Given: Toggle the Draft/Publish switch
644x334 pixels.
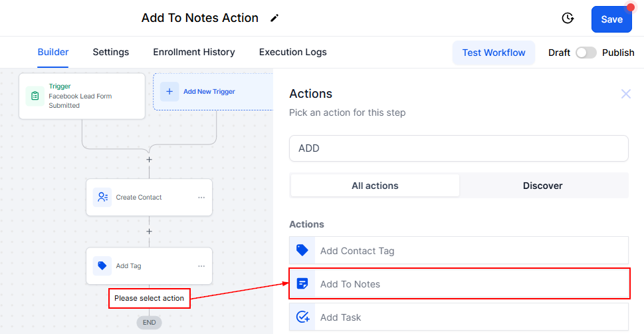Looking at the screenshot, I should click(x=586, y=53).
